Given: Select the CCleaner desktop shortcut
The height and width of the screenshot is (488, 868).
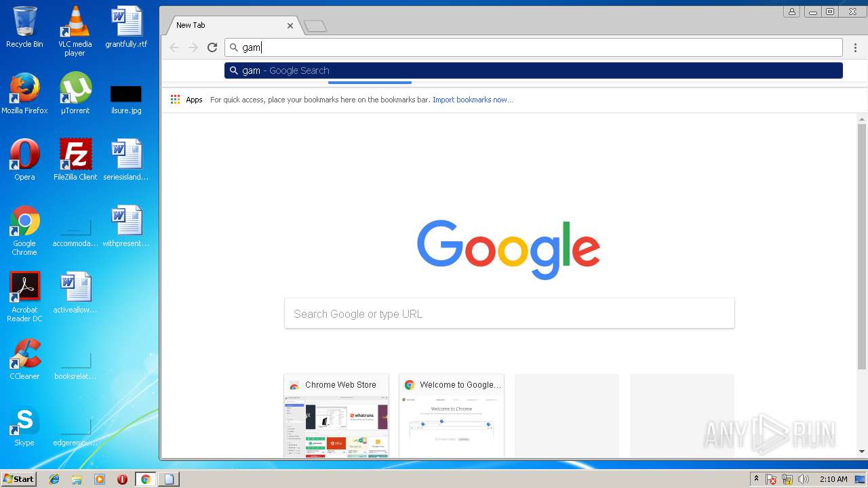Looking at the screenshot, I should (x=24, y=359).
